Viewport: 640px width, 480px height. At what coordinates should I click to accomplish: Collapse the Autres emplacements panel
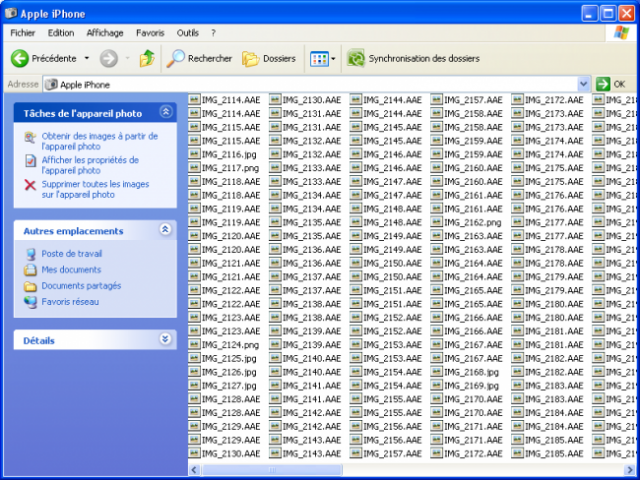[x=165, y=231]
